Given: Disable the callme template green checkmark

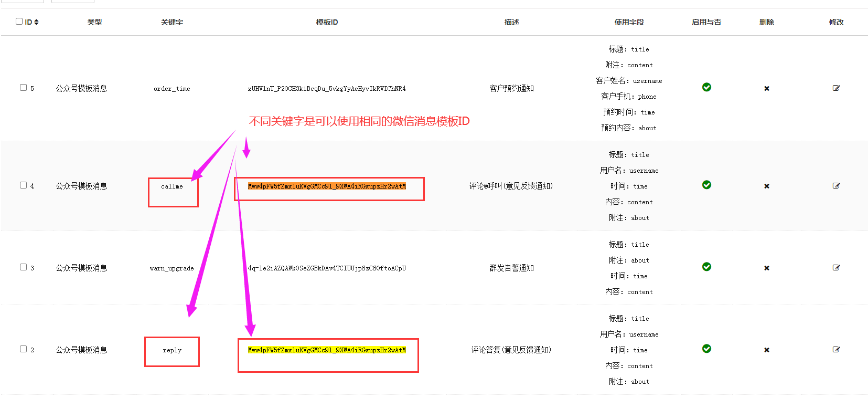Looking at the screenshot, I should tap(706, 185).
